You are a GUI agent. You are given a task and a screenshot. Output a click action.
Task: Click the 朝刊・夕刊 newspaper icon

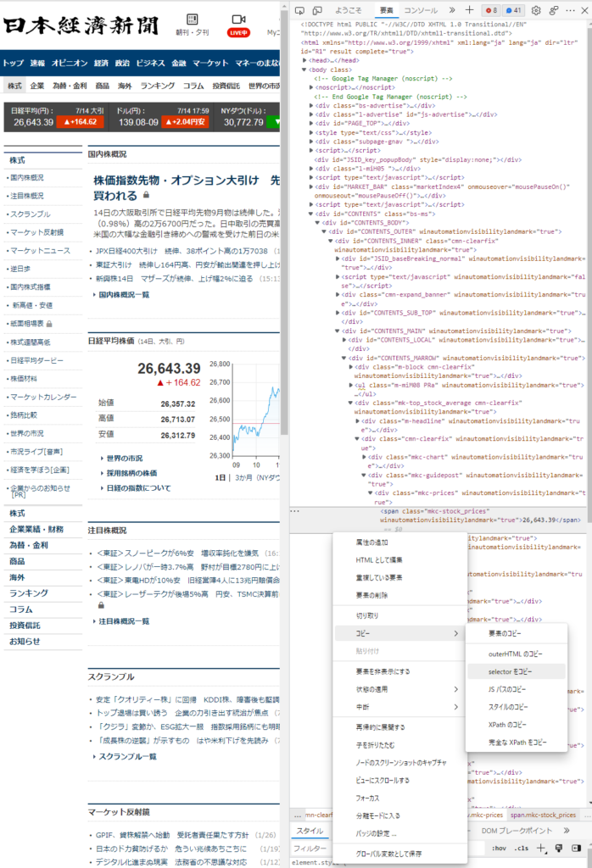point(192,24)
